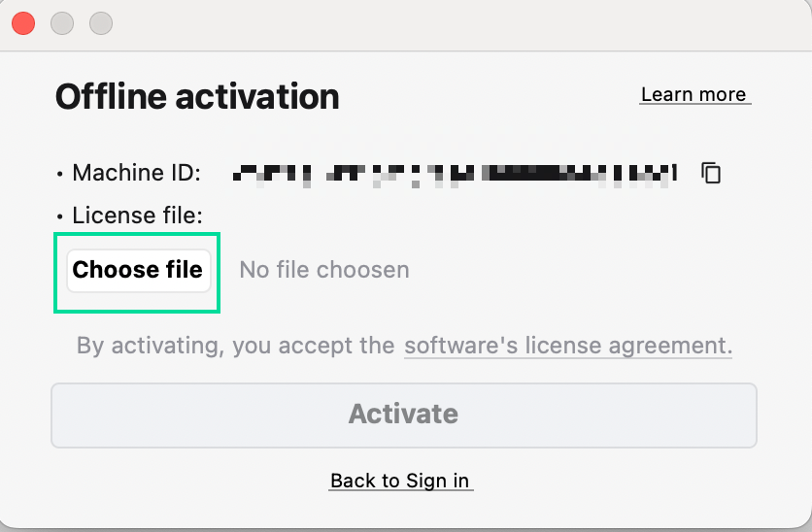Click the "No file choosen" text

(x=324, y=269)
